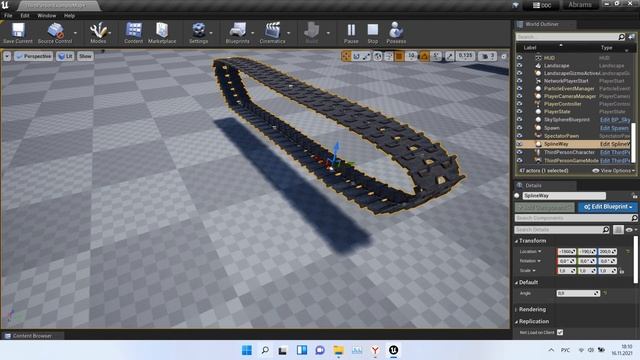Select the translate gizmo mode in viewport
Image resolution: width=640 pixels, height=360 pixels.
click(x=346, y=56)
